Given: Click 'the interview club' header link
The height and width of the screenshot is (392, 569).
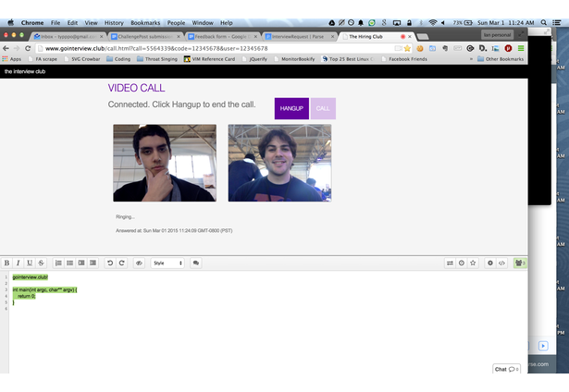Looking at the screenshot, I should tap(25, 71).
